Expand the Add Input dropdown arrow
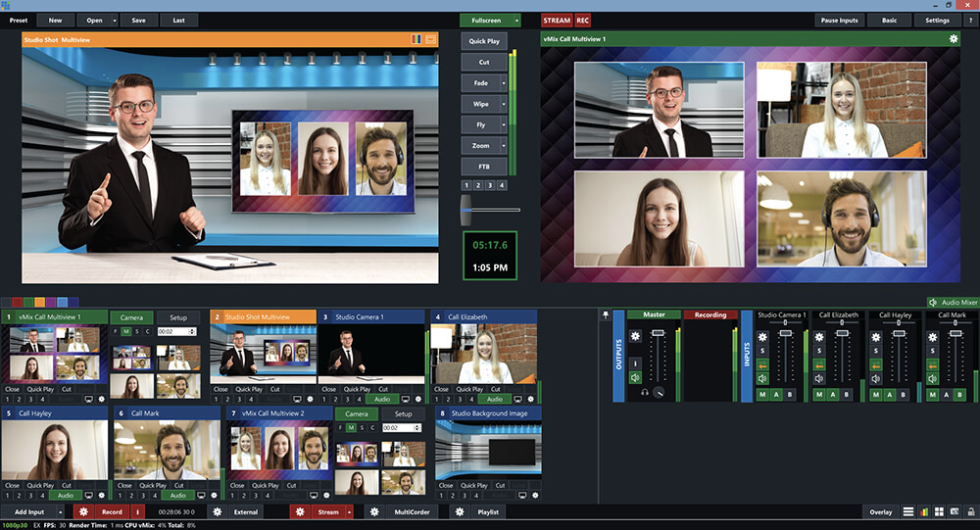Image resolution: width=980 pixels, height=530 pixels. (x=61, y=512)
